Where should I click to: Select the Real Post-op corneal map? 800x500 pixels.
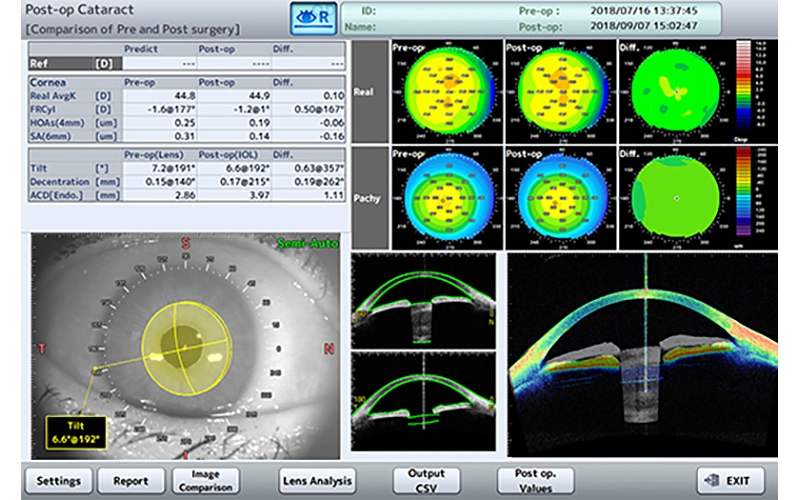pyautogui.click(x=561, y=92)
